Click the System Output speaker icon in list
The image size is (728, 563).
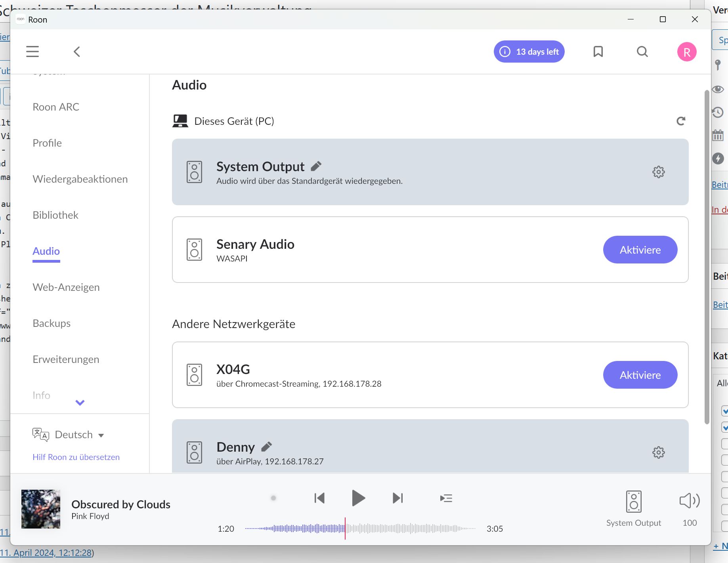(194, 172)
